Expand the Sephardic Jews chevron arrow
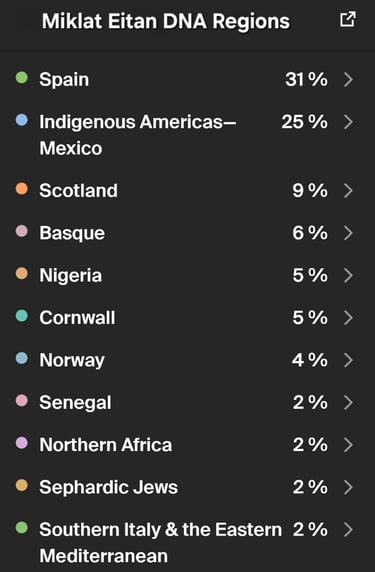The image size is (375, 572). pyautogui.click(x=348, y=487)
